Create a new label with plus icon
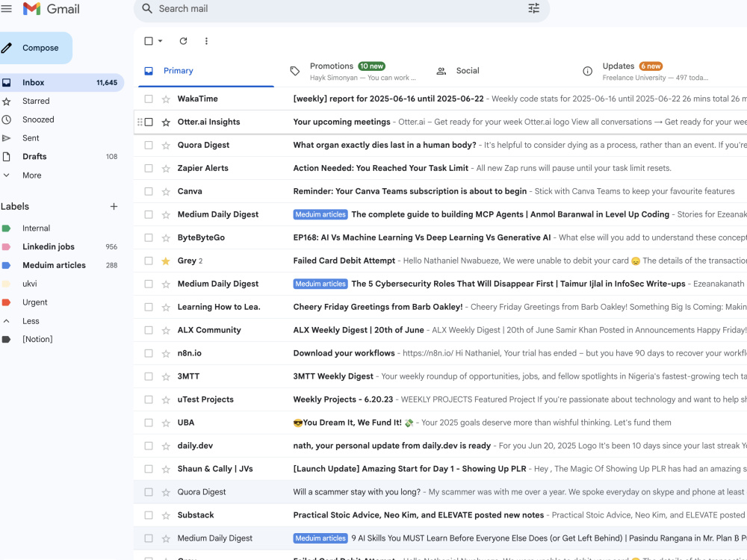 [x=114, y=206]
